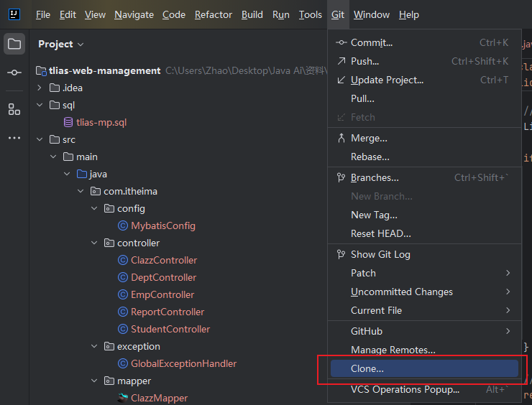Click the tlias-web-management module folder icon
The height and width of the screenshot is (405, 532).
click(x=41, y=71)
